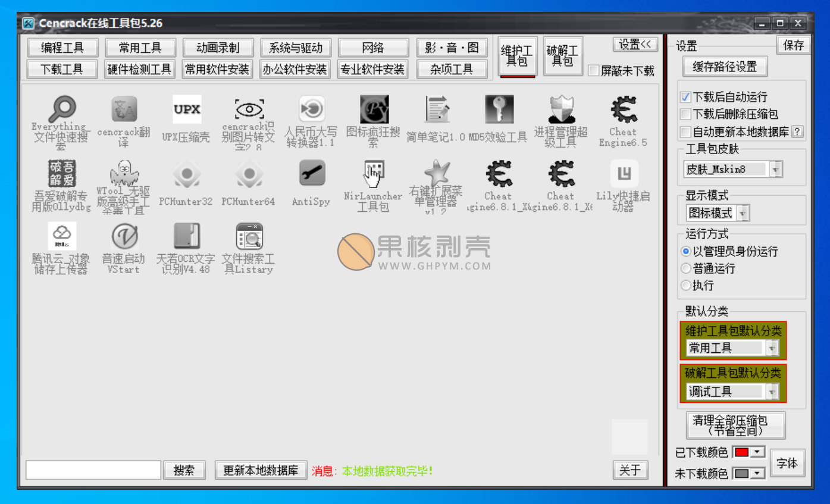Toggle 屏蔽未下载 checkbox

(x=594, y=71)
